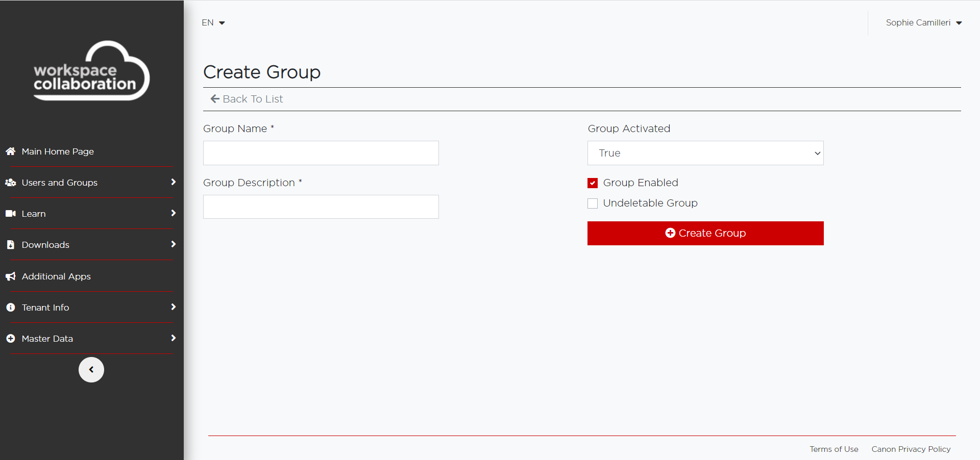Image resolution: width=980 pixels, height=460 pixels.
Task: Click the video camera icon for Learn
Action: click(x=10, y=214)
